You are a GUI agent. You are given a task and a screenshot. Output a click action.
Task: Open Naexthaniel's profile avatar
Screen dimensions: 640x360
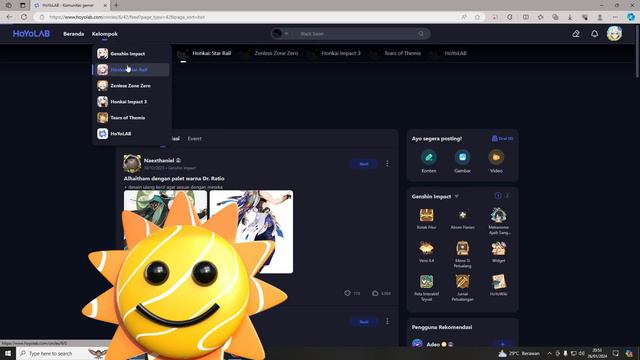point(132,163)
